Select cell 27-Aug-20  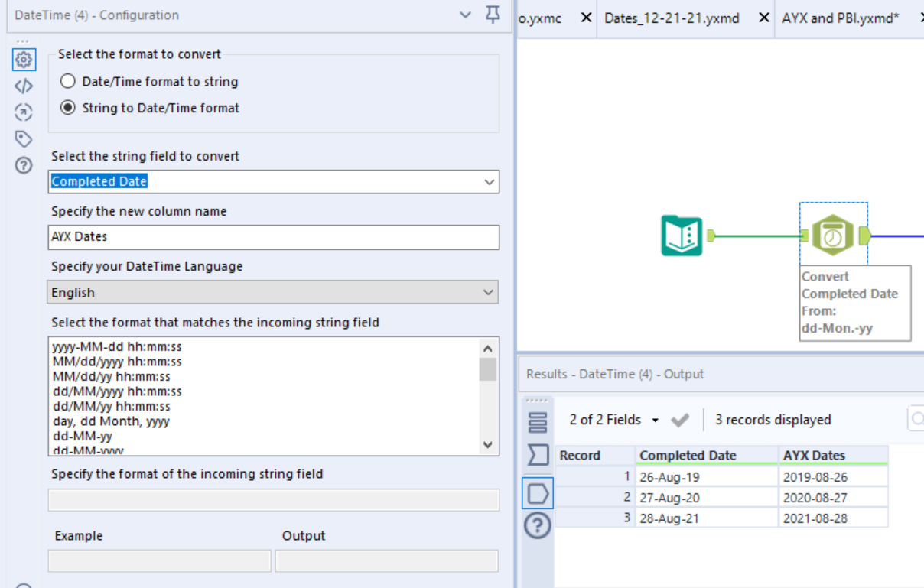click(x=707, y=497)
